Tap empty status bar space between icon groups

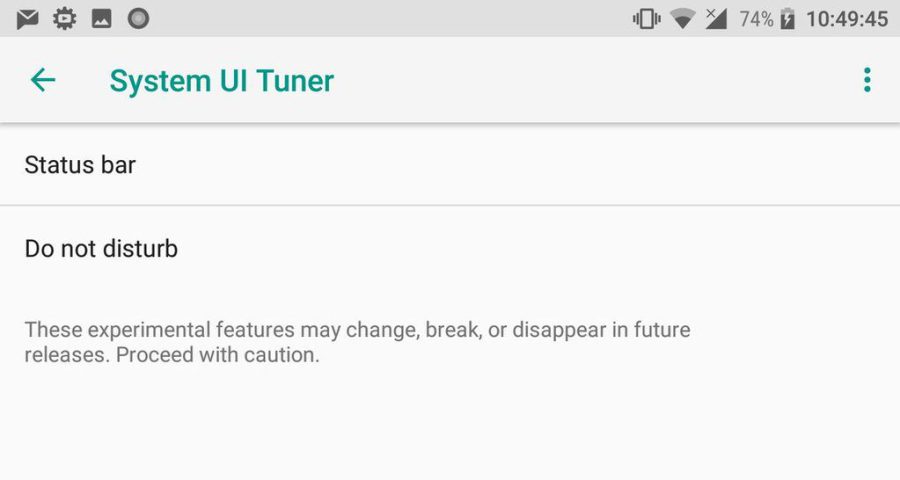390,19
